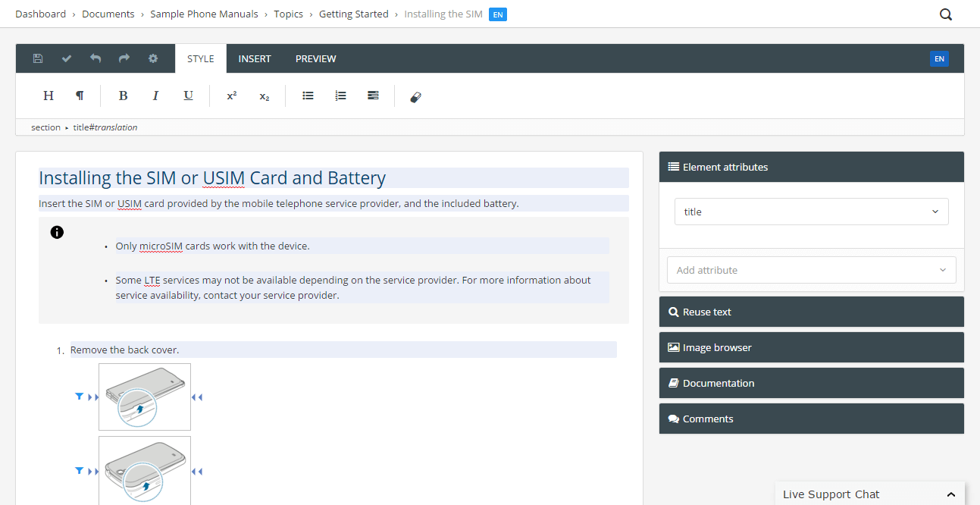The width and height of the screenshot is (980, 505).
Task: Click the redo arrow icon
Action: 124,58
